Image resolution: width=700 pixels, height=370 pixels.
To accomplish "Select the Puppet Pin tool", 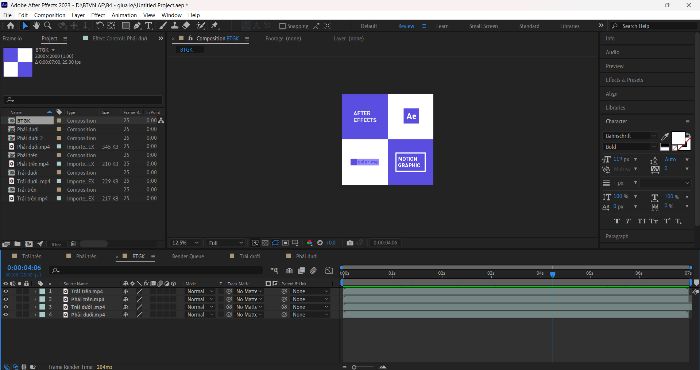I will 214,26.
